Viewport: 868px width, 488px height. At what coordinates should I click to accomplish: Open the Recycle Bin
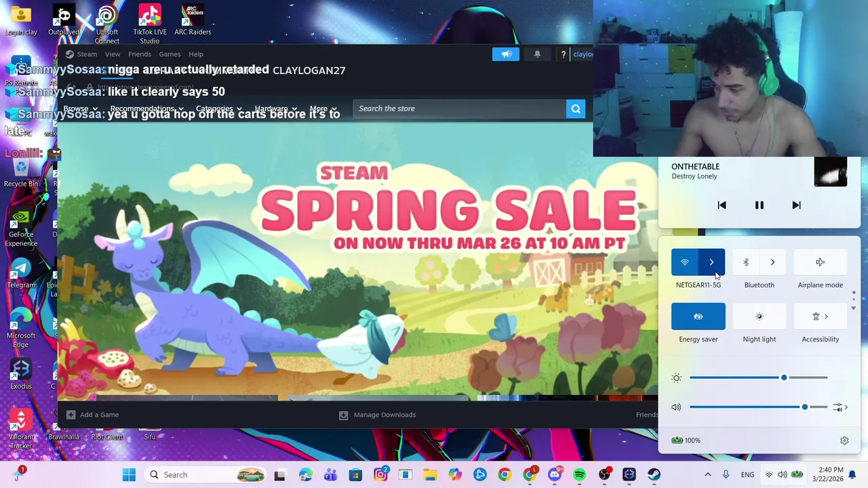21,172
